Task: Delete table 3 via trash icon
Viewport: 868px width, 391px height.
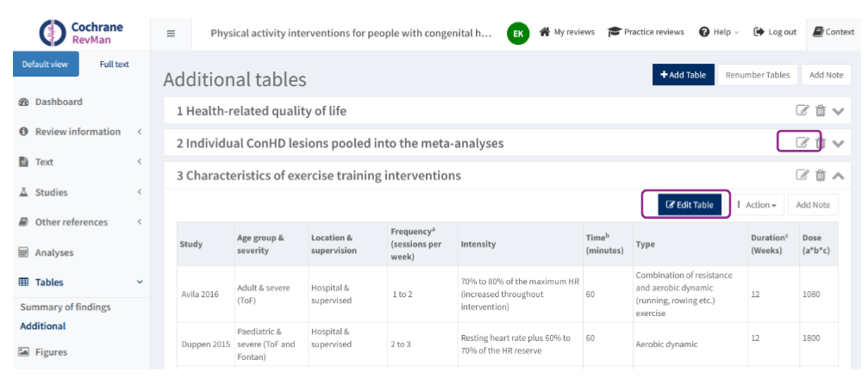Action: pyautogui.click(x=821, y=175)
